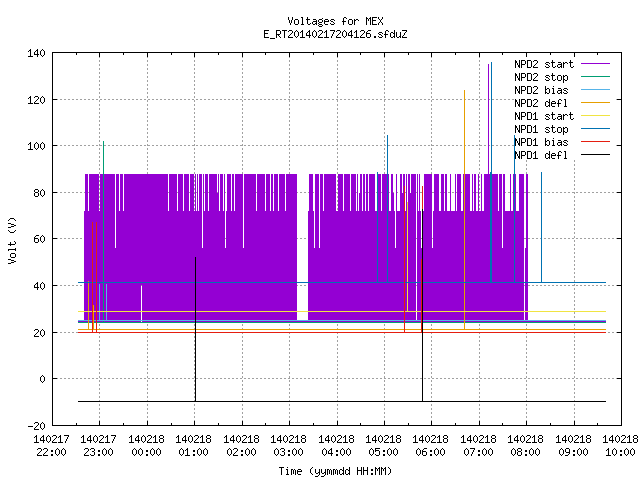Click the yellow NPD1 start legend line
Screen dimensions: 640x480
pyautogui.click(x=595, y=116)
